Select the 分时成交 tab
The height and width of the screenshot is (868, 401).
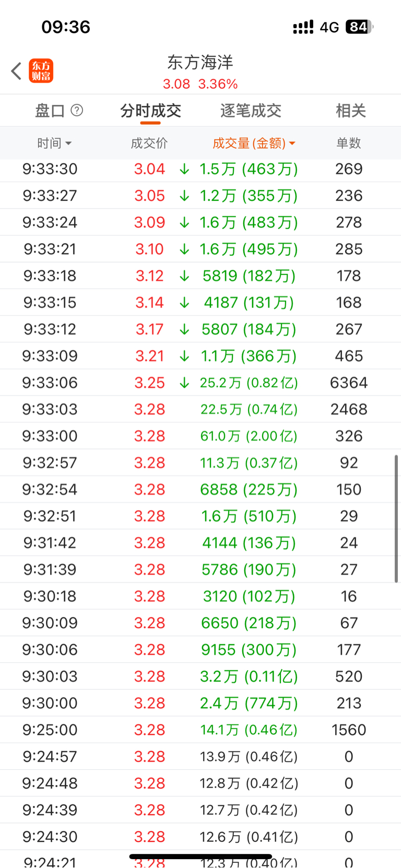150,111
